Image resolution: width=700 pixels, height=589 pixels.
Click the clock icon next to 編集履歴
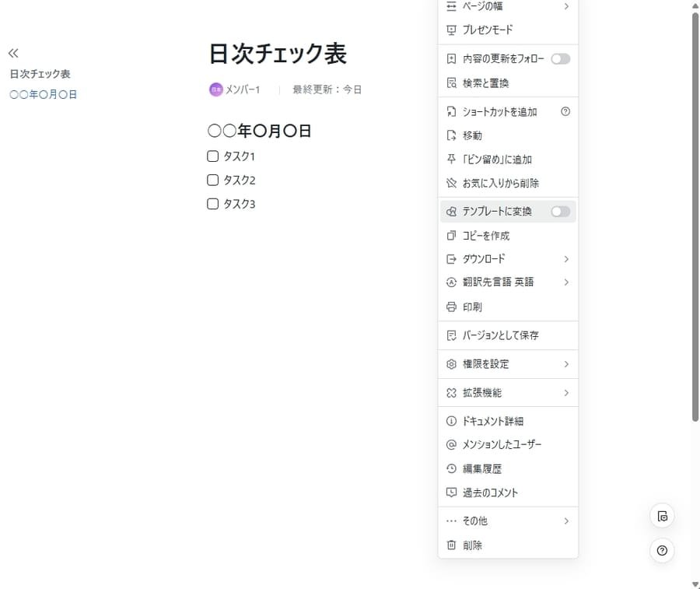(x=451, y=468)
